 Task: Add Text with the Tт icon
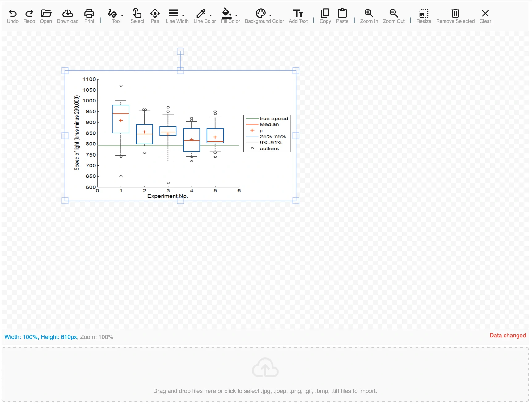coord(298,13)
